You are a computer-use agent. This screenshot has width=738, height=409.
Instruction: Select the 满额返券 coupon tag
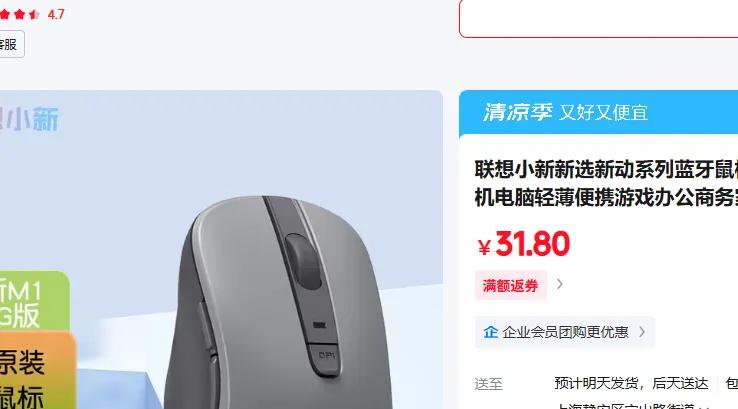point(511,285)
